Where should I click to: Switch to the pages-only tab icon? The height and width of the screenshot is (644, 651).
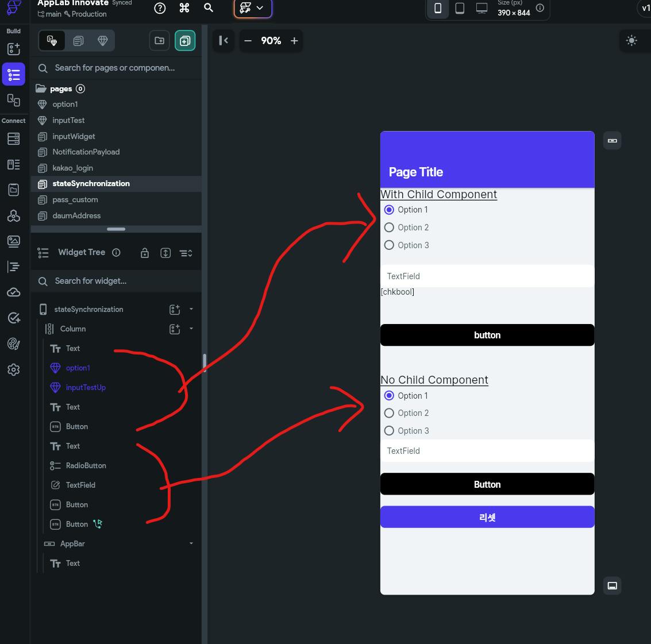(x=78, y=41)
